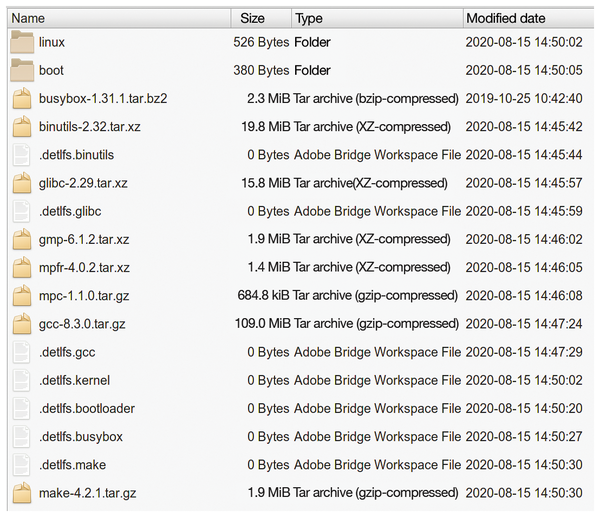The image size is (600, 517).
Task: Sort files by the Size column header
Action: point(261,18)
